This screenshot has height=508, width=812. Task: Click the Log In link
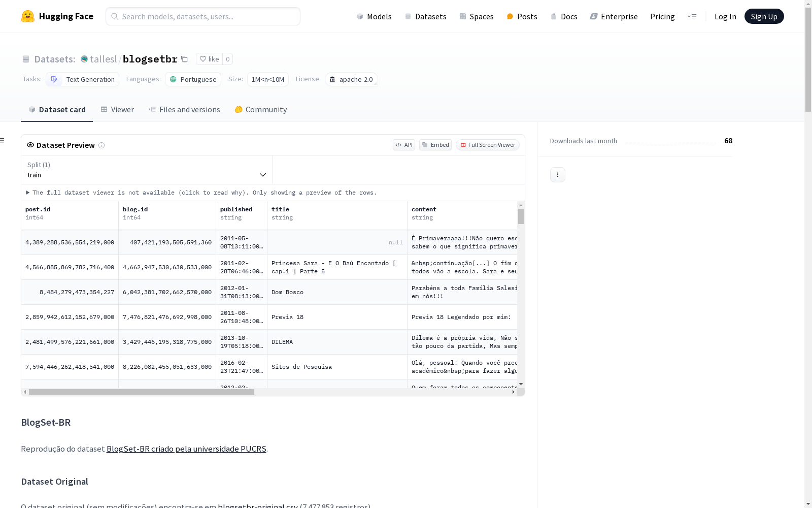point(725,16)
